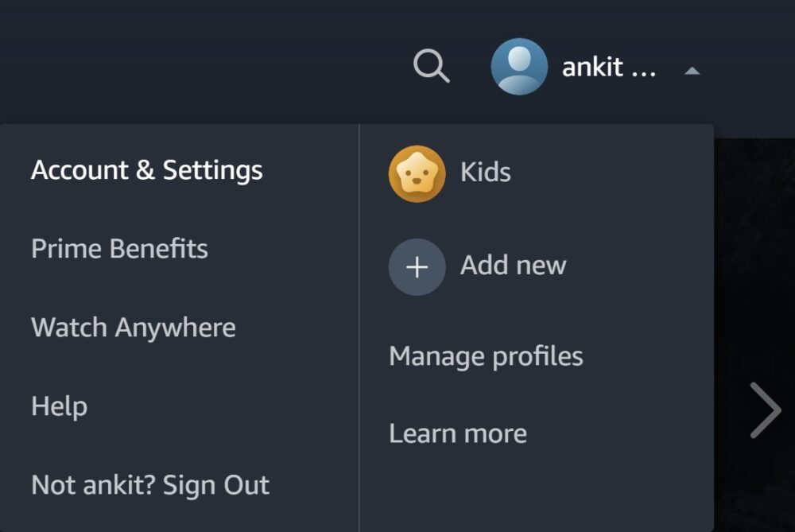Open Manage profiles
795x532 pixels.
coord(486,356)
